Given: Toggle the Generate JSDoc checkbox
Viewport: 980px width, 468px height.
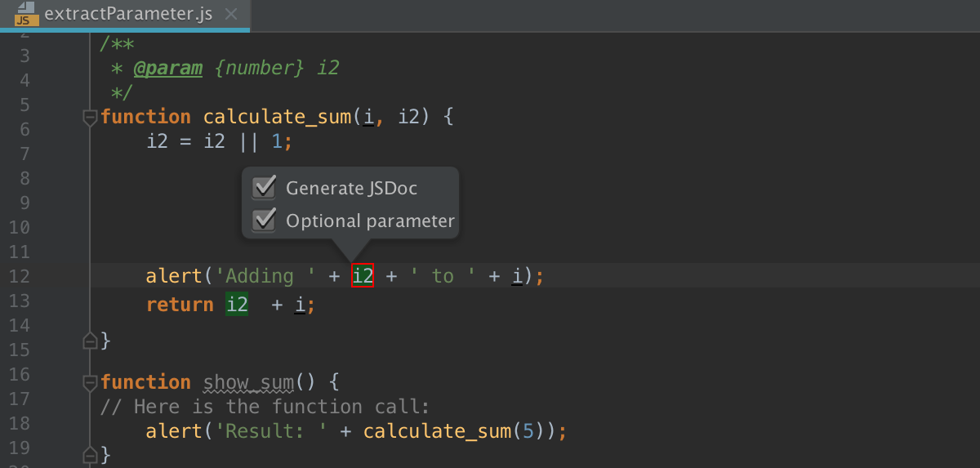Looking at the screenshot, I should (264, 188).
